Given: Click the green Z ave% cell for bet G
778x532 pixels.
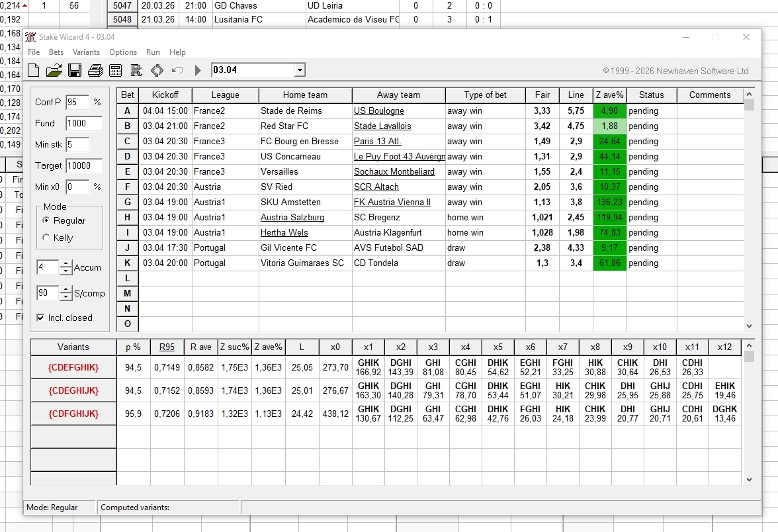Looking at the screenshot, I should point(609,202).
